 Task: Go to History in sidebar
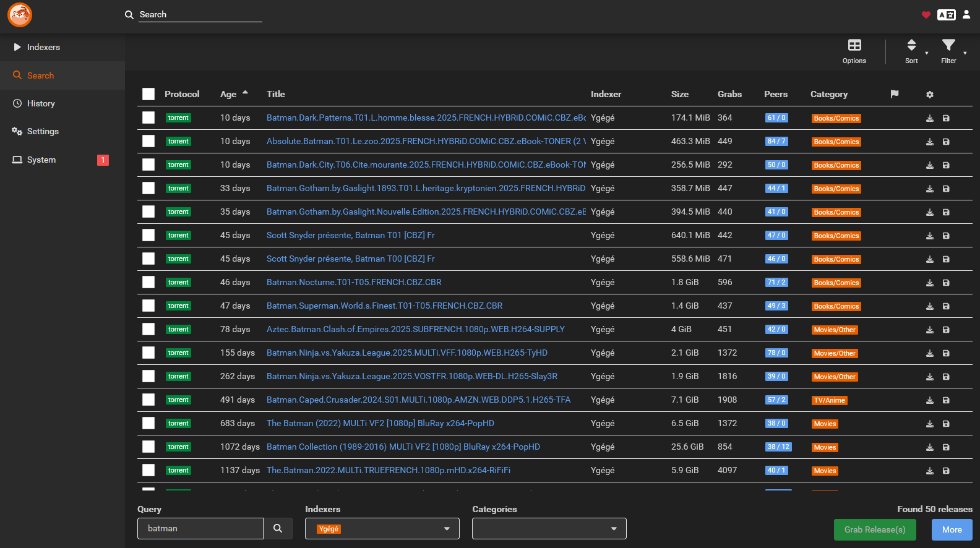(x=41, y=103)
